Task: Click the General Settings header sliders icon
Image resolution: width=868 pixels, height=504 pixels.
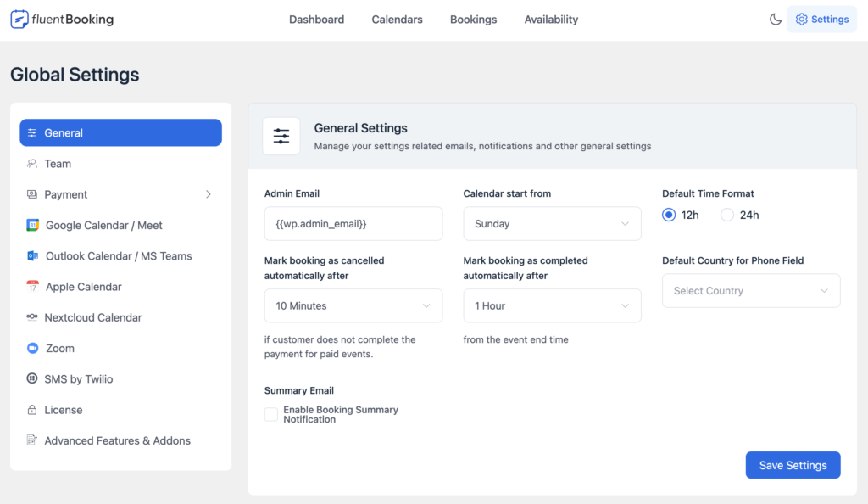Action: 281,137
